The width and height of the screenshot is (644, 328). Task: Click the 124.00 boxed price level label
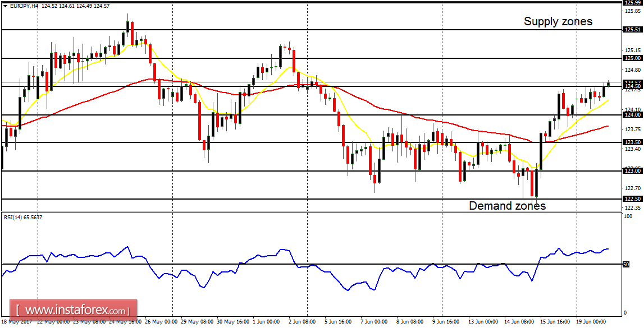633,115
